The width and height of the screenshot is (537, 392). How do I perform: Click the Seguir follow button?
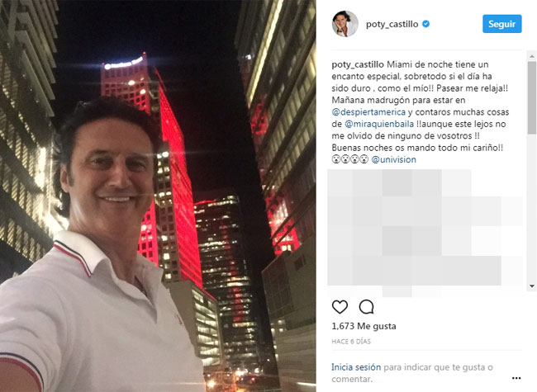coord(502,24)
